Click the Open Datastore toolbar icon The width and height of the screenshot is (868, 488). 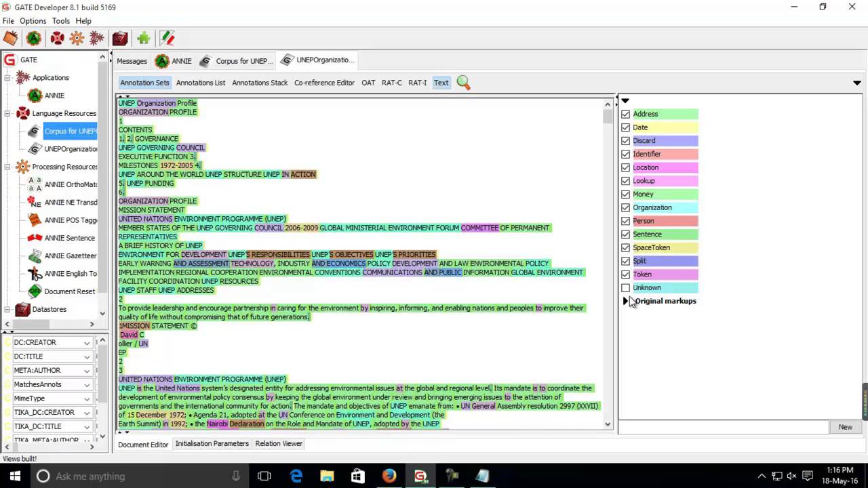120,39
